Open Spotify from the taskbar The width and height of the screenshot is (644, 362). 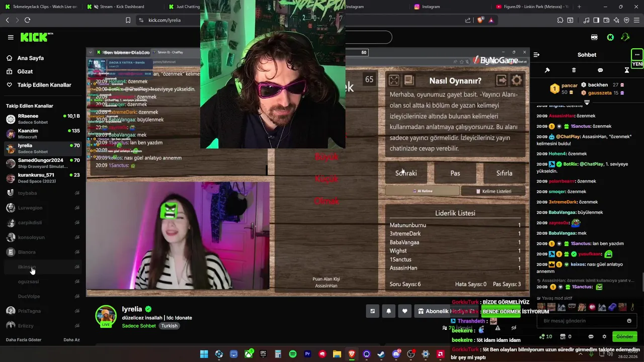pos(293,354)
